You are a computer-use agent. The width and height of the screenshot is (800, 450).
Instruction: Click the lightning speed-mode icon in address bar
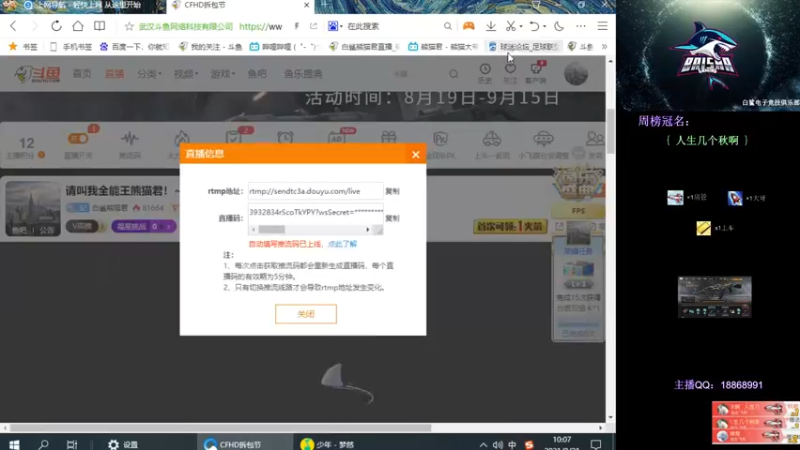click(296, 26)
